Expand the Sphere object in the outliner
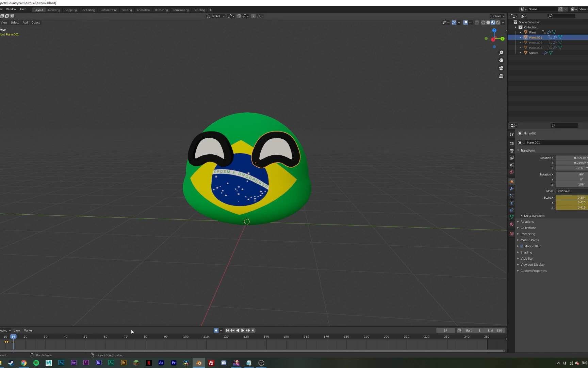588x368 pixels. [x=520, y=53]
